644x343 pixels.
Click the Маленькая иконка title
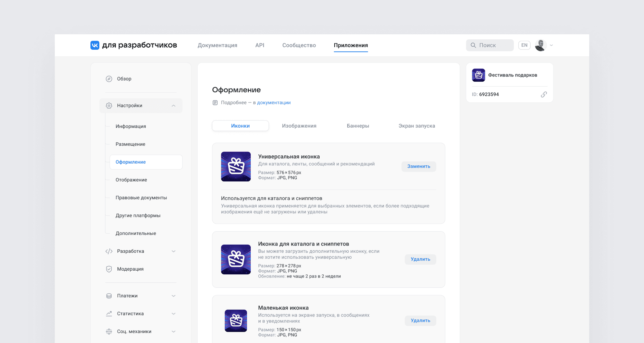click(283, 308)
